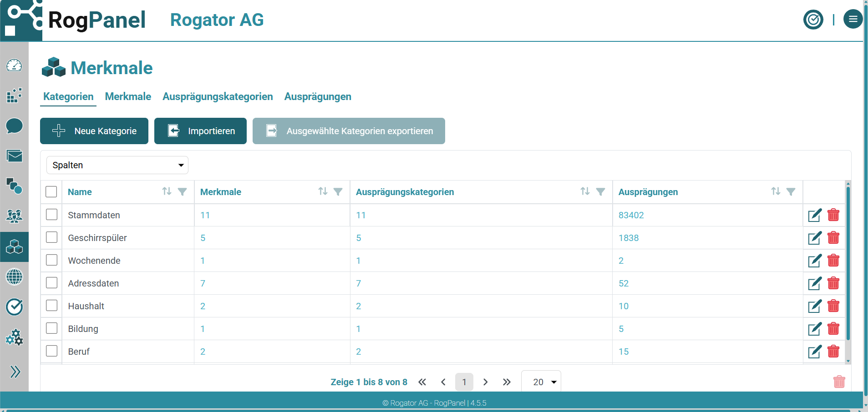Expand the sidebar with double chevron
This screenshot has height=412, width=868.
[x=15, y=372]
